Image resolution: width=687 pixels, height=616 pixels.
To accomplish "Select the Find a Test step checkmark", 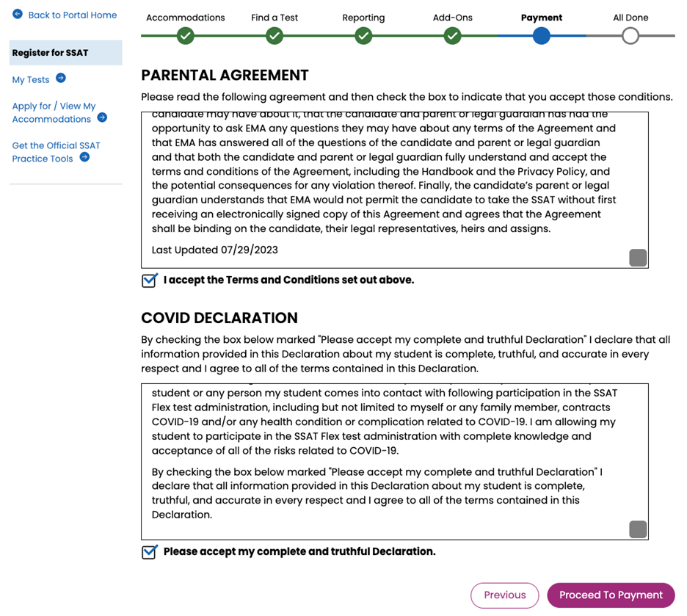I will click(x=275, y=36).
